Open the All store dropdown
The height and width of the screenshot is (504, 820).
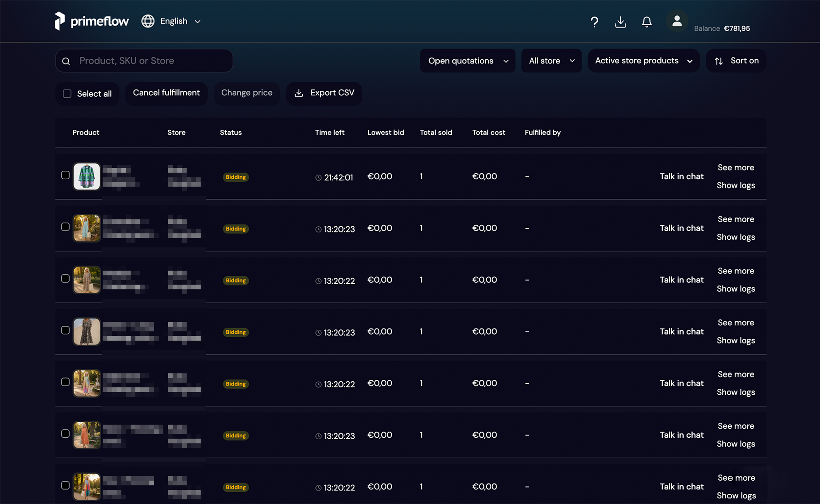(x=552, y=61)
